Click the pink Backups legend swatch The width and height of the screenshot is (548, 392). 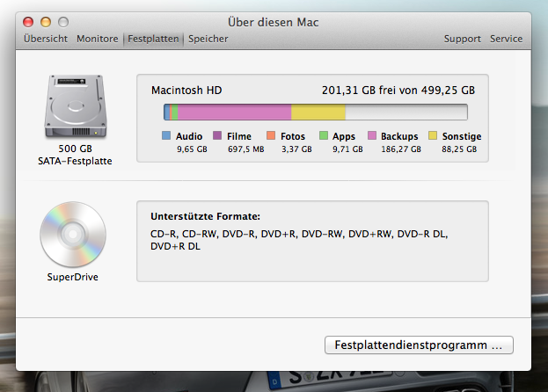pos(372,135)
